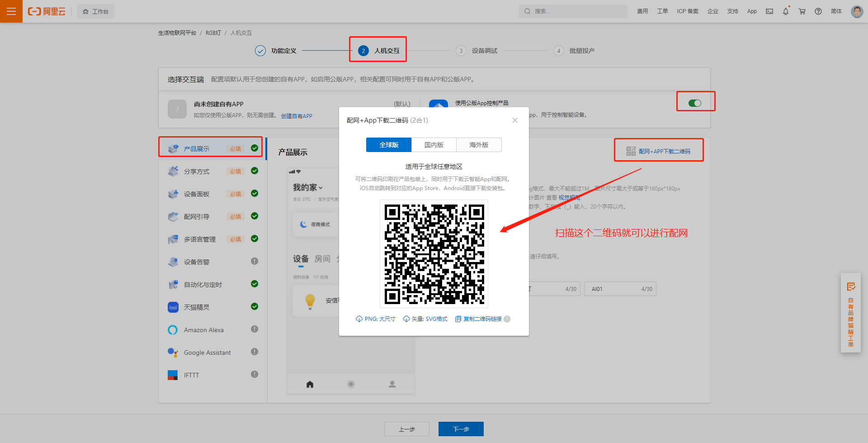Viewport: 868px width, 443px height.
Task: Open the App menu in top bar
Action: pos(752,11)
